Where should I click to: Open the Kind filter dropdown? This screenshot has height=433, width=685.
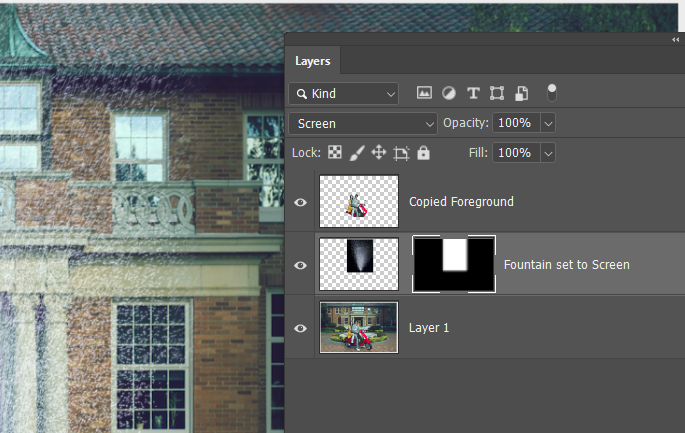click(343, 94)
